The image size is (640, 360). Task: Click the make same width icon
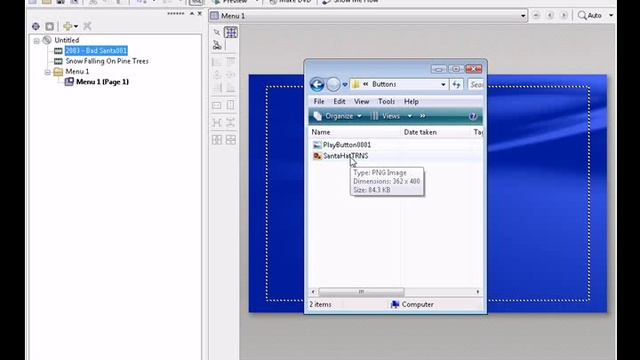[x=217, y=105]
